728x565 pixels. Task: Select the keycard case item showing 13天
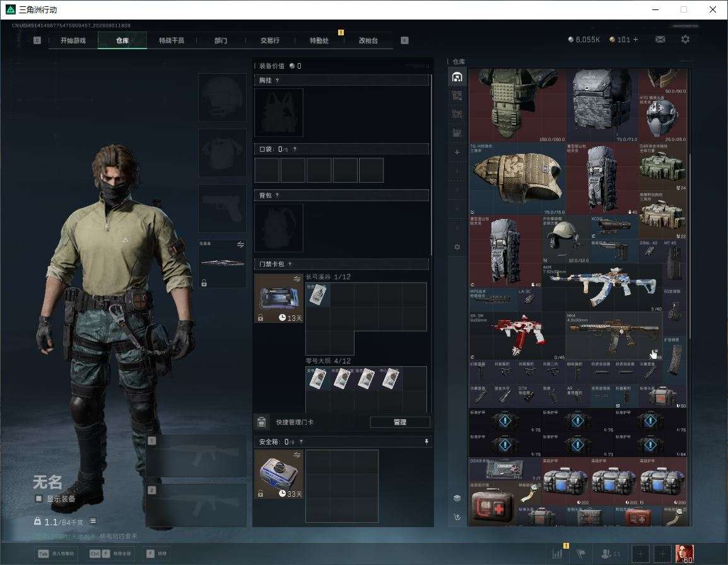point(279,298)
